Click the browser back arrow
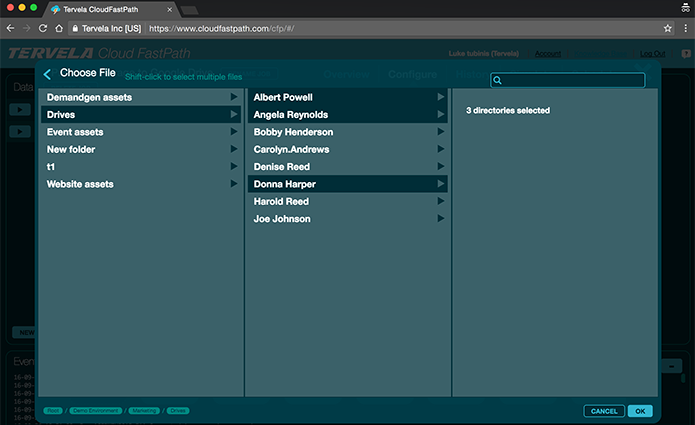695x425 pixels. (10, 28)
